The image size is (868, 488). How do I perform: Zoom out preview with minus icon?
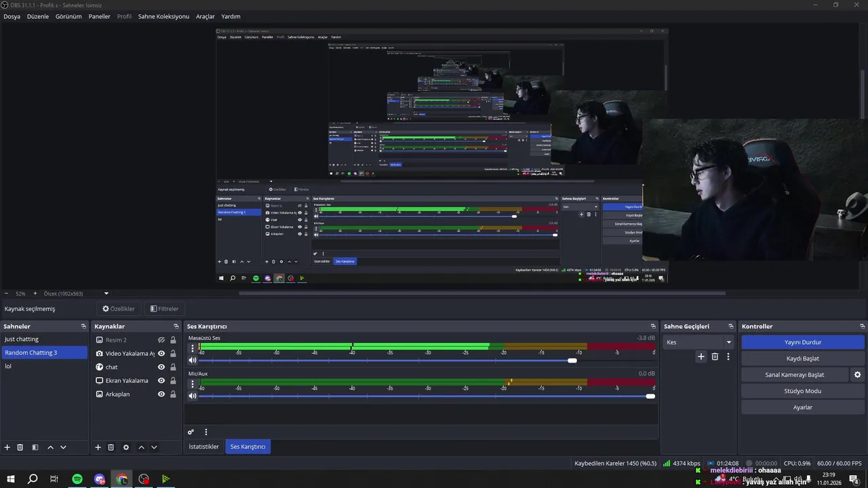6,293
